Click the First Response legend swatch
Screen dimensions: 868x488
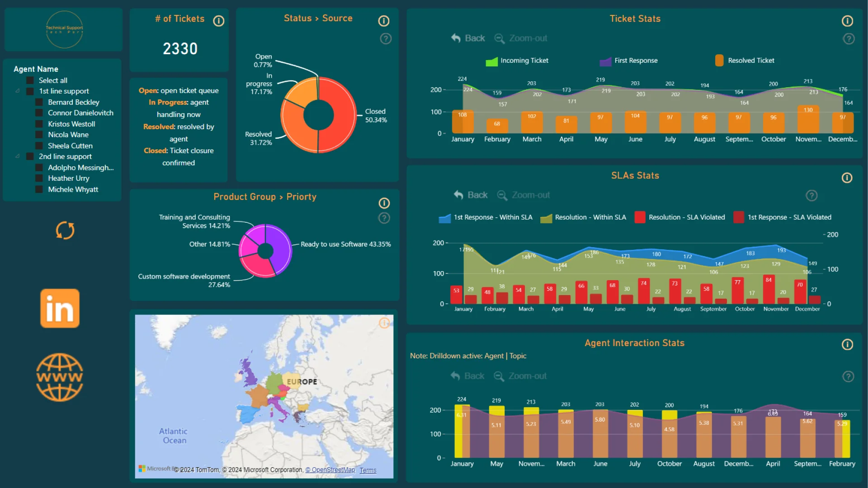[x=606, y=61]
